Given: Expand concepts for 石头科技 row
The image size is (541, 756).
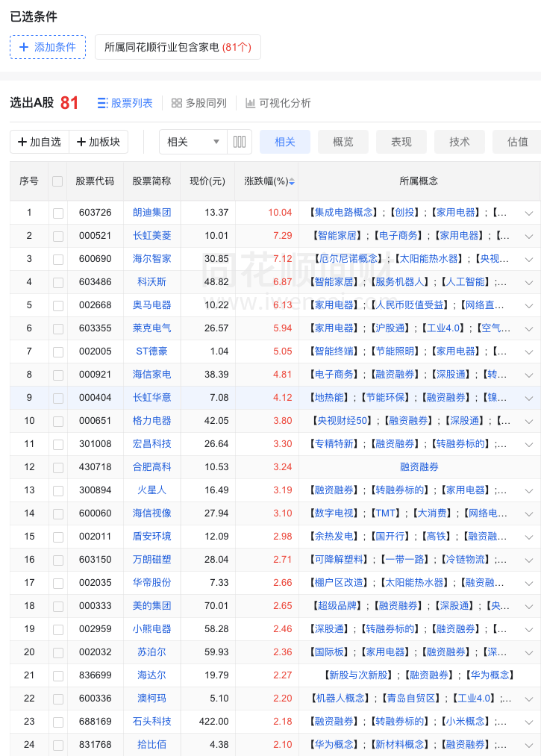Looking at the screenshot, I should pos(529,722).
